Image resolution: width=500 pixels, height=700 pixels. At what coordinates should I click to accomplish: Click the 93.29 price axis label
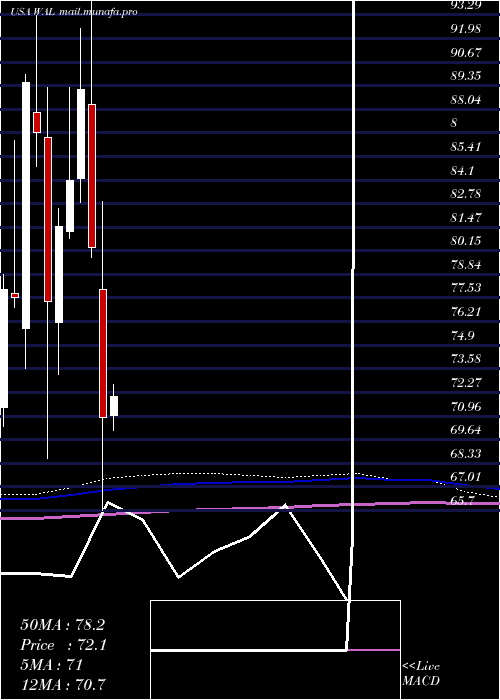click(466, 5)
